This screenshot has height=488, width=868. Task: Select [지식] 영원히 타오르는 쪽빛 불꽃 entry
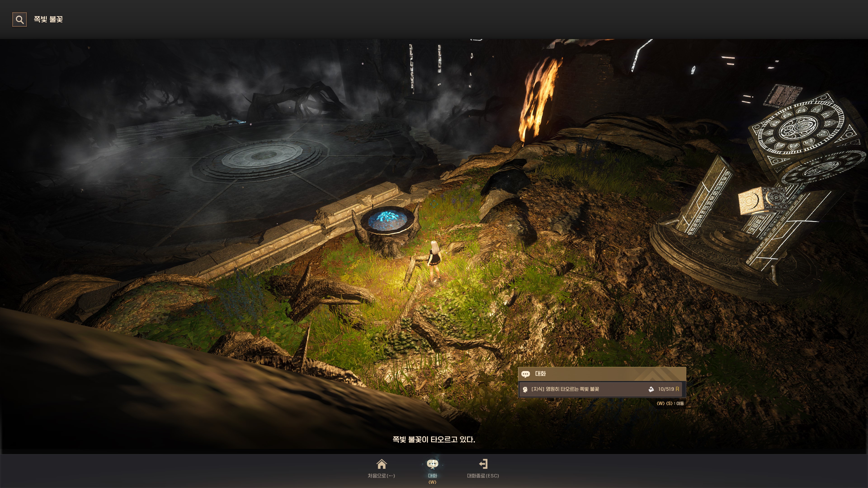coord(565,389)
